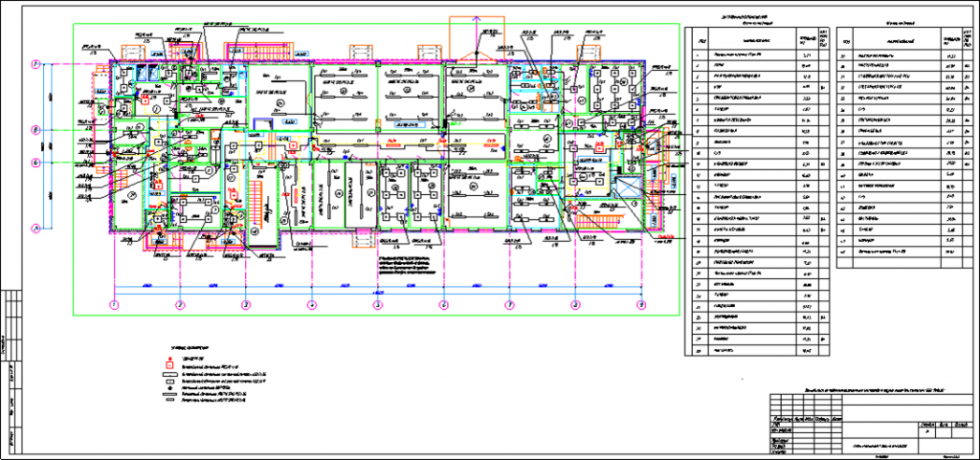
Task: Click the legend heading above the symbols
Action: (191, 348)
